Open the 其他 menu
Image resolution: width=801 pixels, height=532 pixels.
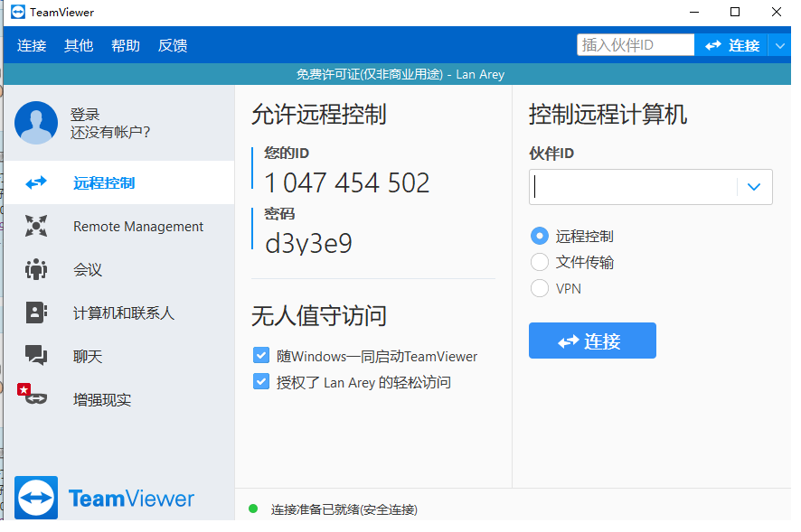pyautogui.click(x=79, y=45)
